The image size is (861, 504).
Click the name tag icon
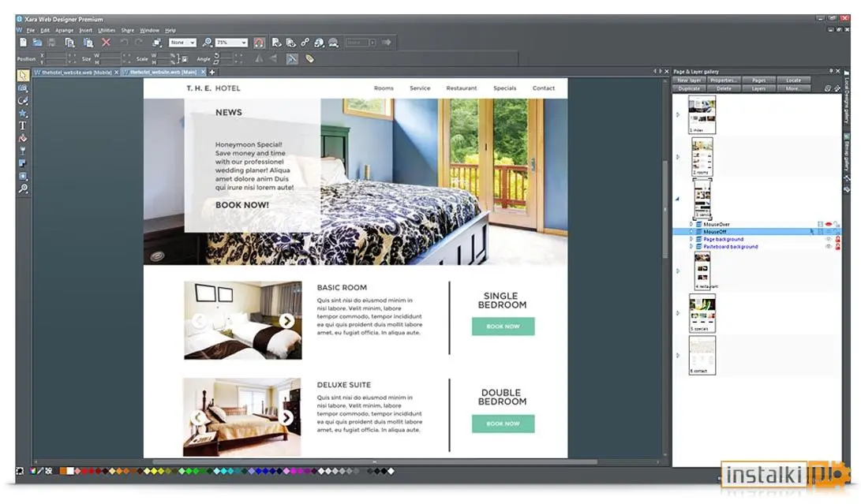(x=309, y=58)
